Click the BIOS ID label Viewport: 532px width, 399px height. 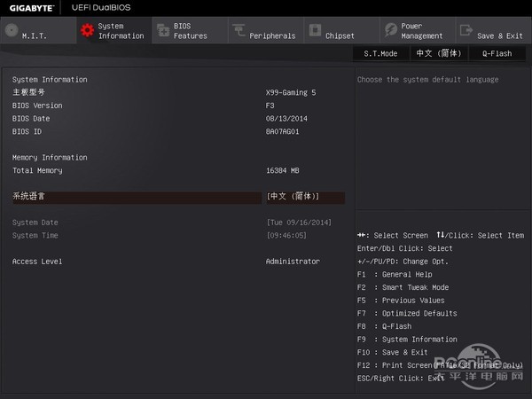coord(27,131)
